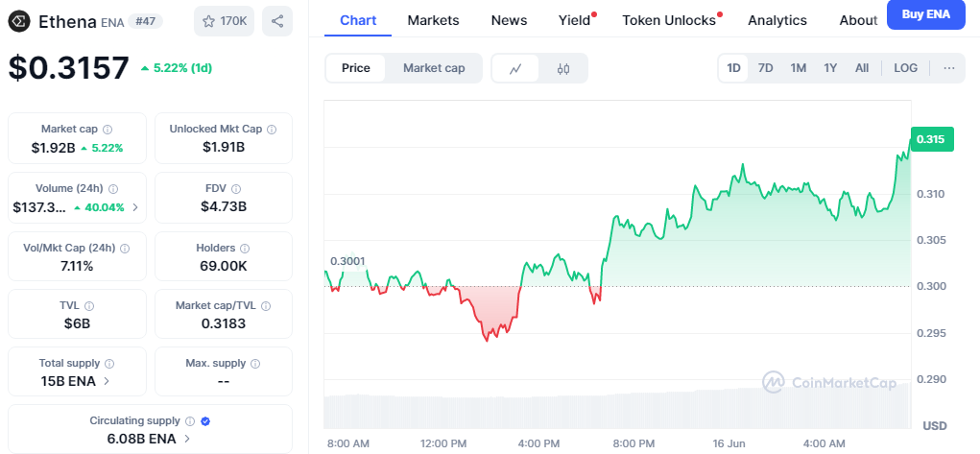Open the Chart tab
This screenshot has height=454, width=980.
click(358, 21)
